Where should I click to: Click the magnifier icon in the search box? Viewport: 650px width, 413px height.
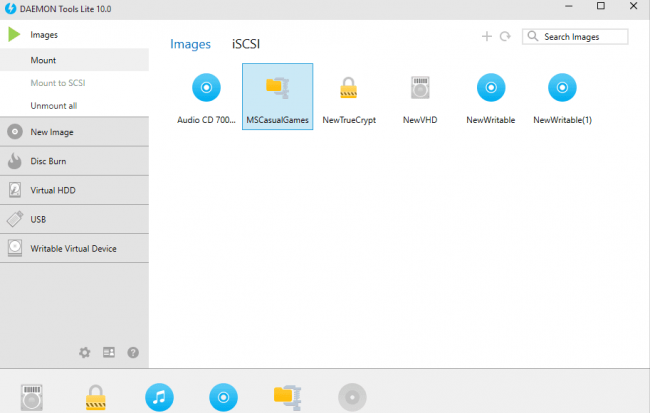pyautogui.click(x=533, y=36)
